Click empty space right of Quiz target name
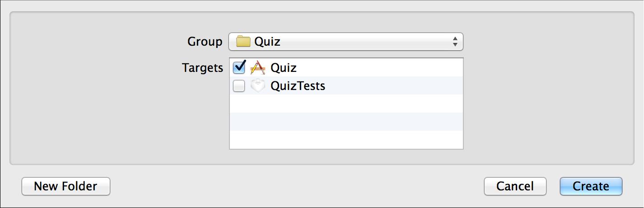 point(380,67)
